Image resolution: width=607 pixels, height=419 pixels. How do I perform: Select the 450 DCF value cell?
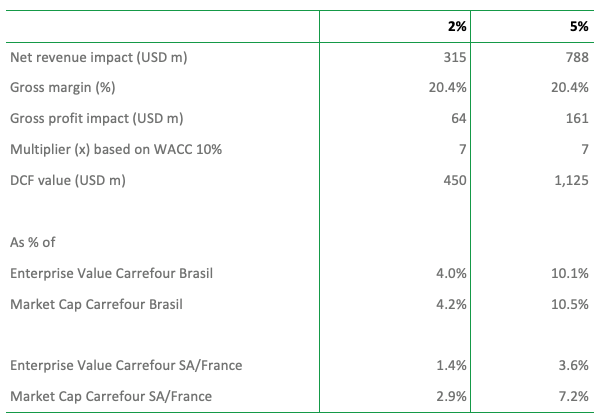click(456, 180)
